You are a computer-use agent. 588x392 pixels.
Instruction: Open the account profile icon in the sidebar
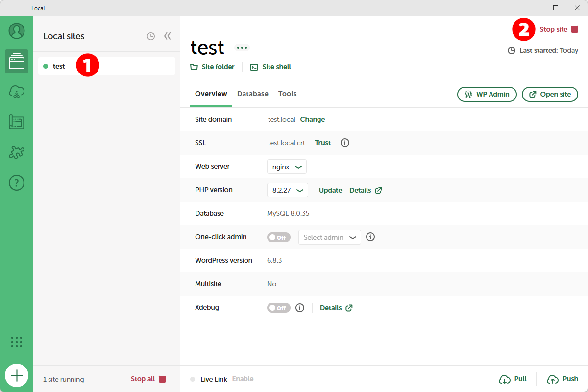[x=17, y=31]
